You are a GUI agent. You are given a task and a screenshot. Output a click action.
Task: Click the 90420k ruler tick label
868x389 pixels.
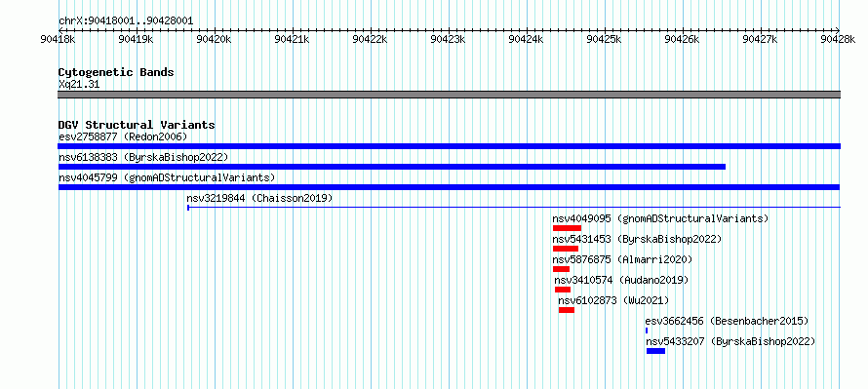coord(215,39)
